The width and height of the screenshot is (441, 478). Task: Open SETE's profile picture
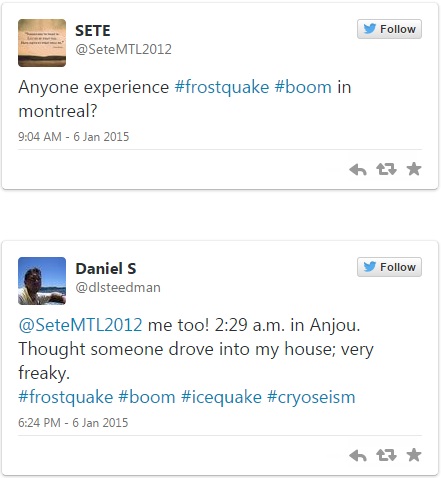click(42, 43)
